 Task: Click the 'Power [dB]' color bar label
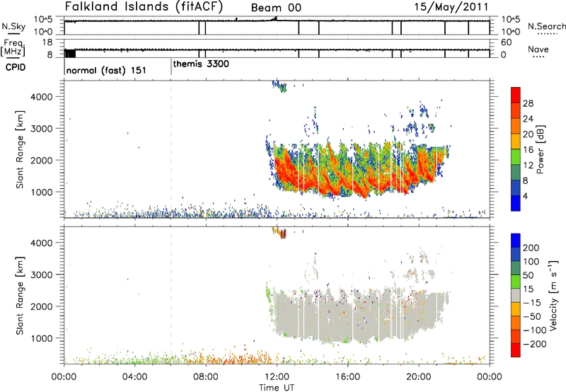point(540,149)
